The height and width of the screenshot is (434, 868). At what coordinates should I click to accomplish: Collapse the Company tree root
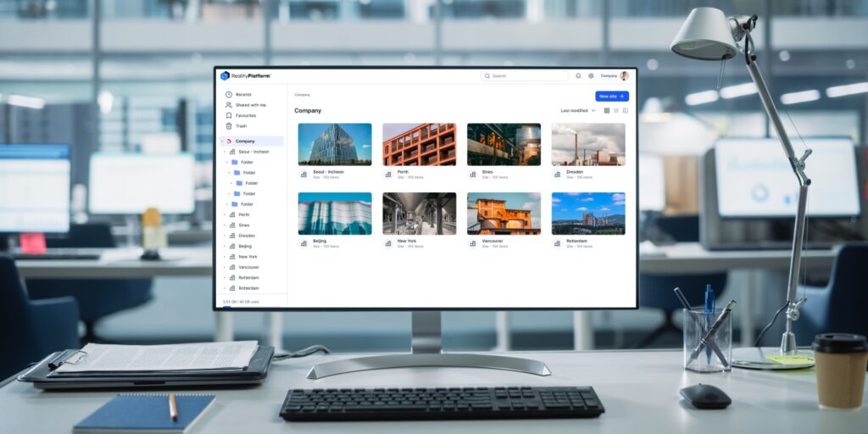(222, 141)
